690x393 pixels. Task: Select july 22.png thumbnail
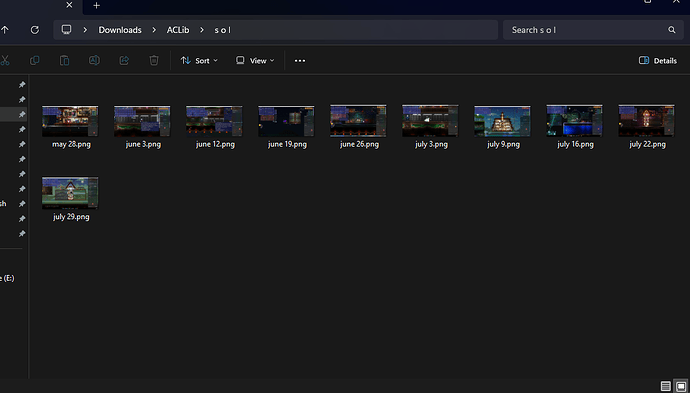point(646,121)
